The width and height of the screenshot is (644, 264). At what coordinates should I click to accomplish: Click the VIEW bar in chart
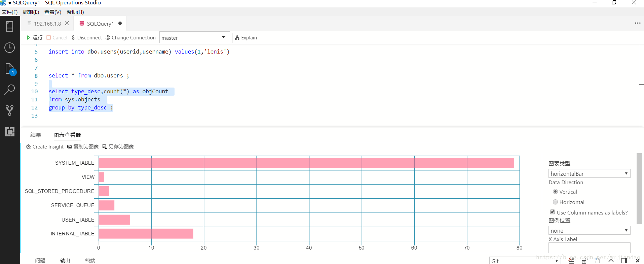click(101, 177)
